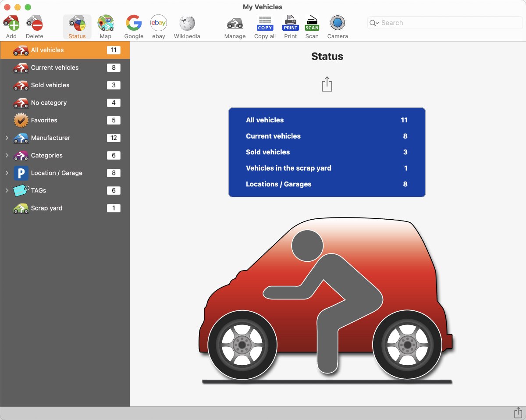Click the share icon in the bottom status bar
The image size is (526, 420).
tap(518, 413)
